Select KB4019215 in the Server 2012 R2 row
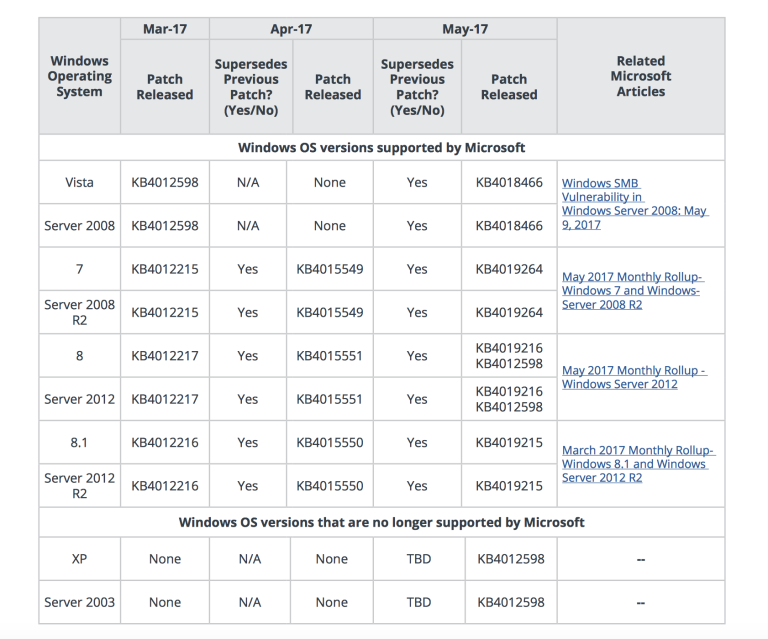The image size is (768, 639). (509, 485)
